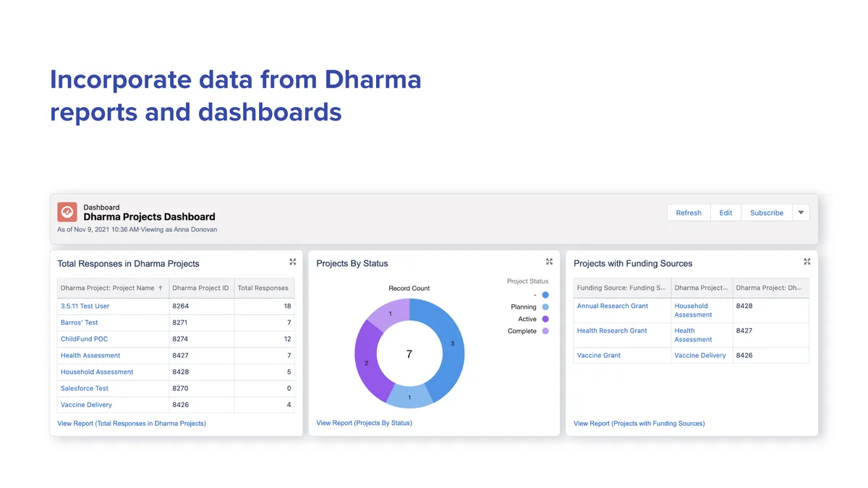
Task: Click project ID cell 8264
Action: 201,306
